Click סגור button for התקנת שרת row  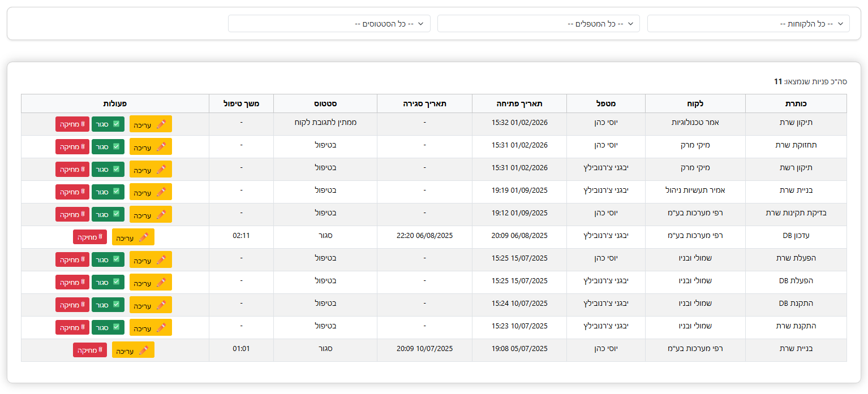pyautogui.click(x=108, y=327)
